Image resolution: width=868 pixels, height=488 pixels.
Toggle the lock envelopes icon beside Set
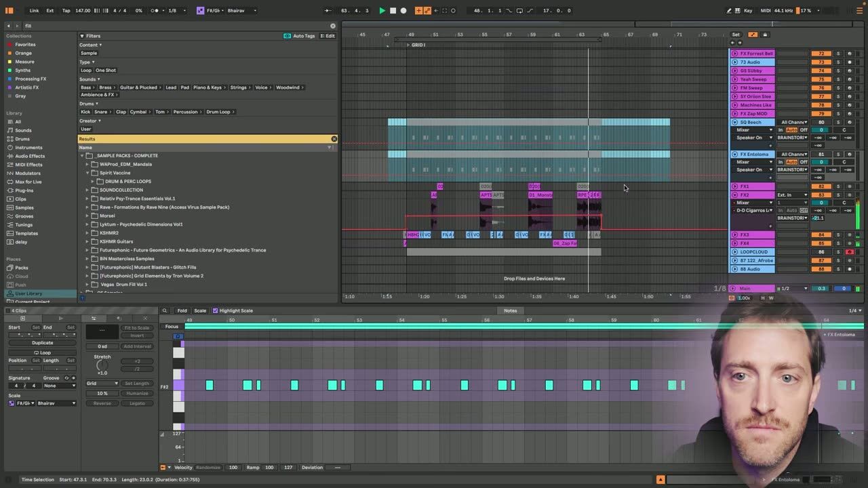tap(765, 35)
